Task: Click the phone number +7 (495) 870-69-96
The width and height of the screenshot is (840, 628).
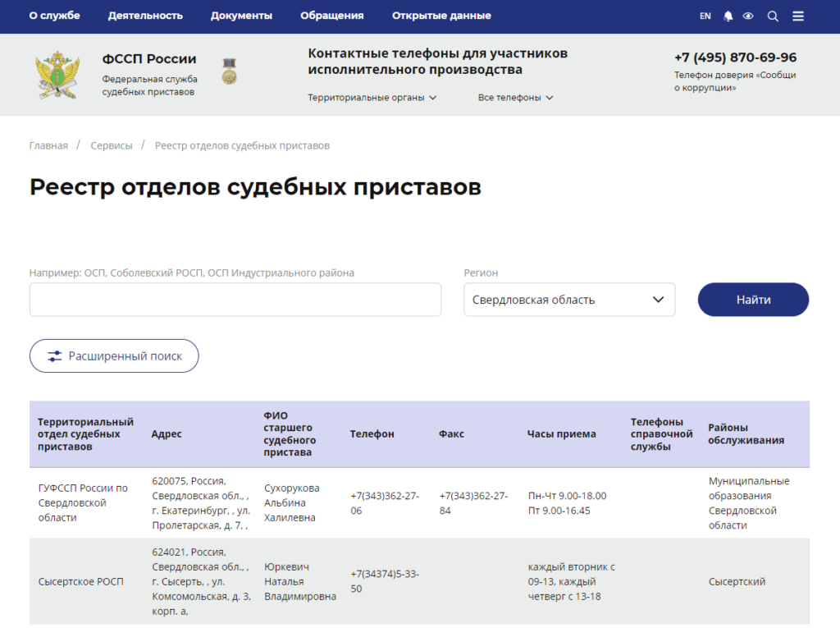Action: tap(735, 57)
